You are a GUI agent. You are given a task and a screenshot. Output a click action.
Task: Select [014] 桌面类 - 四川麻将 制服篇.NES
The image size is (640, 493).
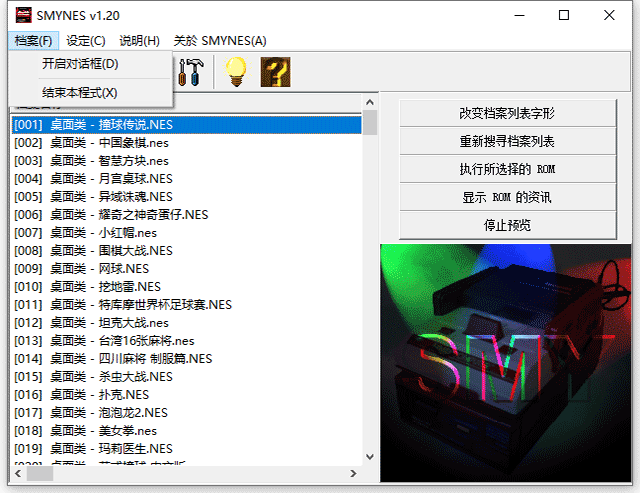pos(187,359)
